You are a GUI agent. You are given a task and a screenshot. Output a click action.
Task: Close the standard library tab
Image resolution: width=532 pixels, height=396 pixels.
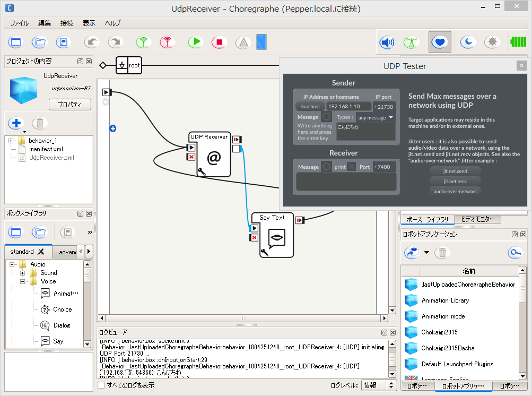coord(41,252)
